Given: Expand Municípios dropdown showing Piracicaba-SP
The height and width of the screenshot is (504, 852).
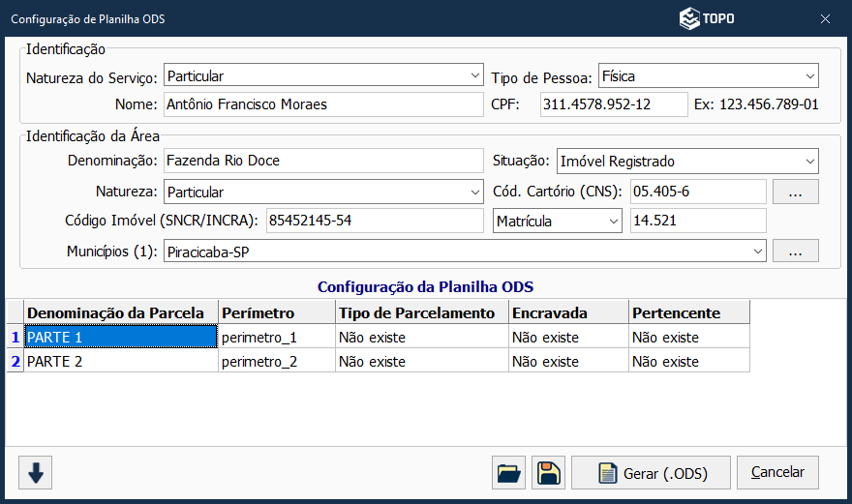Looking at the screenshot, I should [x=757, y=252].
